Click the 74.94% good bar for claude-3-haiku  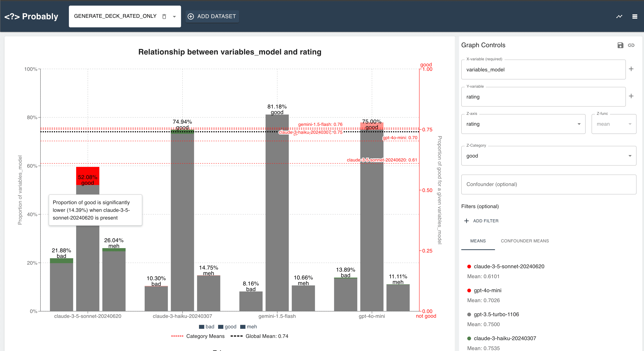point(182,220)
